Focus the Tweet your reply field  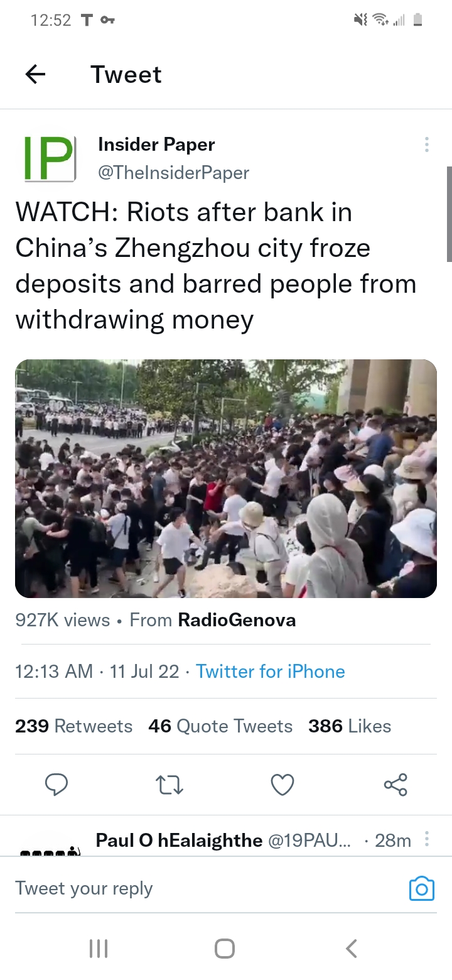pos(207,888)
